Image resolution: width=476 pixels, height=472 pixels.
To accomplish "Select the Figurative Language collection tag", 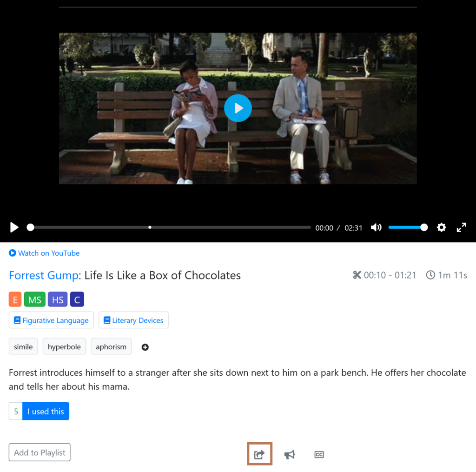I will point(51,320).
